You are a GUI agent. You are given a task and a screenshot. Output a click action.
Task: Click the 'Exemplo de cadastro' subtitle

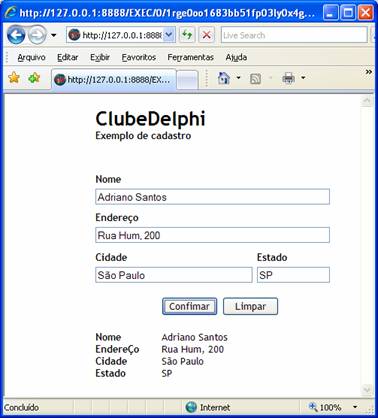143,136
